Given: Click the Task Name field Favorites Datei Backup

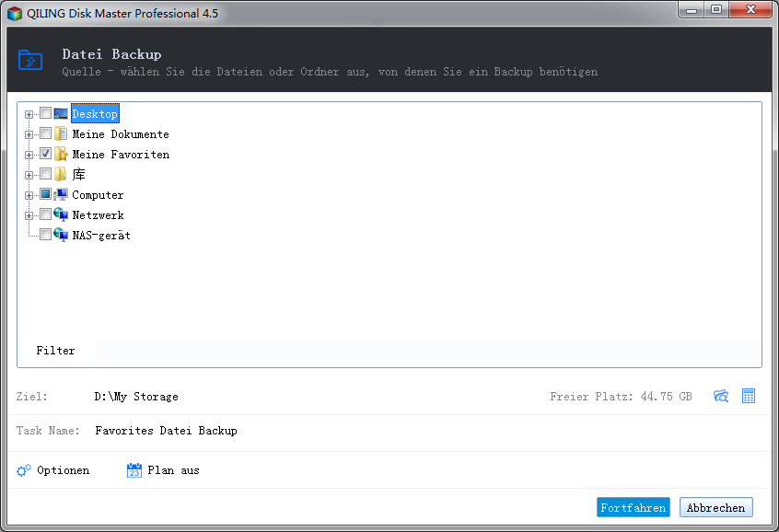Looking at the screenshot, I should click(x=166, y=430).
